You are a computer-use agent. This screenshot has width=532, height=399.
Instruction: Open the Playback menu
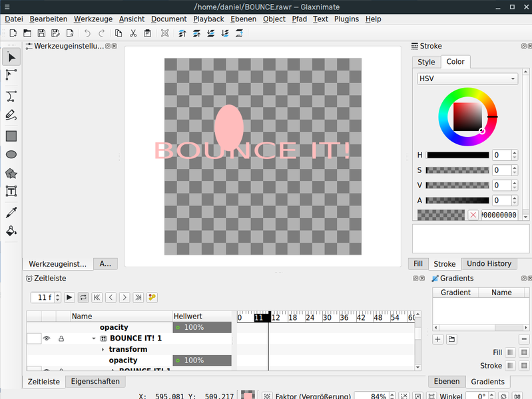208,19
